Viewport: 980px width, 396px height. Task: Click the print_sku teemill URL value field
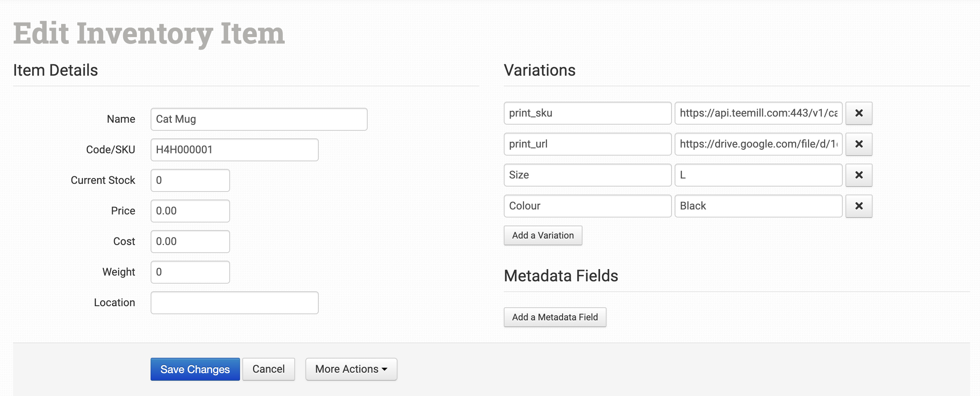coord(758,113)
